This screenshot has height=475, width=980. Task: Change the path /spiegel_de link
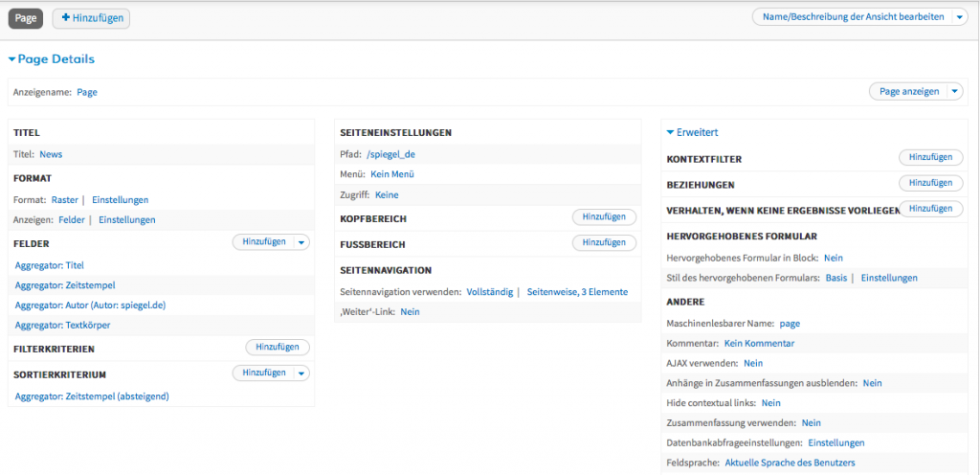(x=390, y=153)
